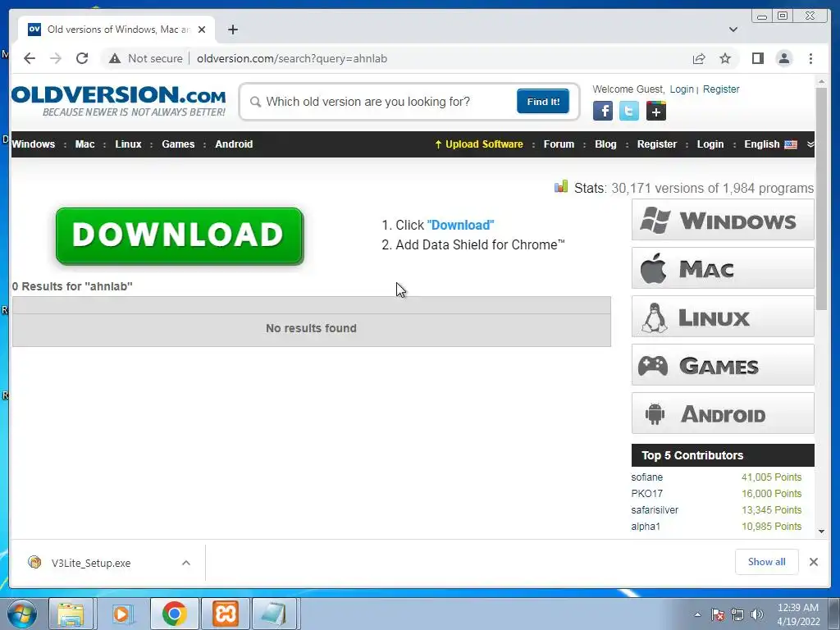This screenshot has width=840, height=630.
Task: Click Show all downloads button
Action: click(x=767, y=561)
